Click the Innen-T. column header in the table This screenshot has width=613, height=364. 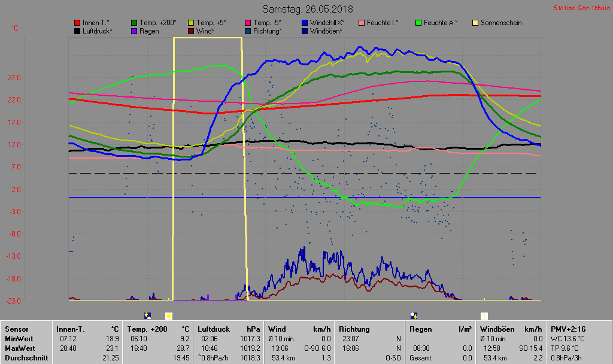[71, 329]
